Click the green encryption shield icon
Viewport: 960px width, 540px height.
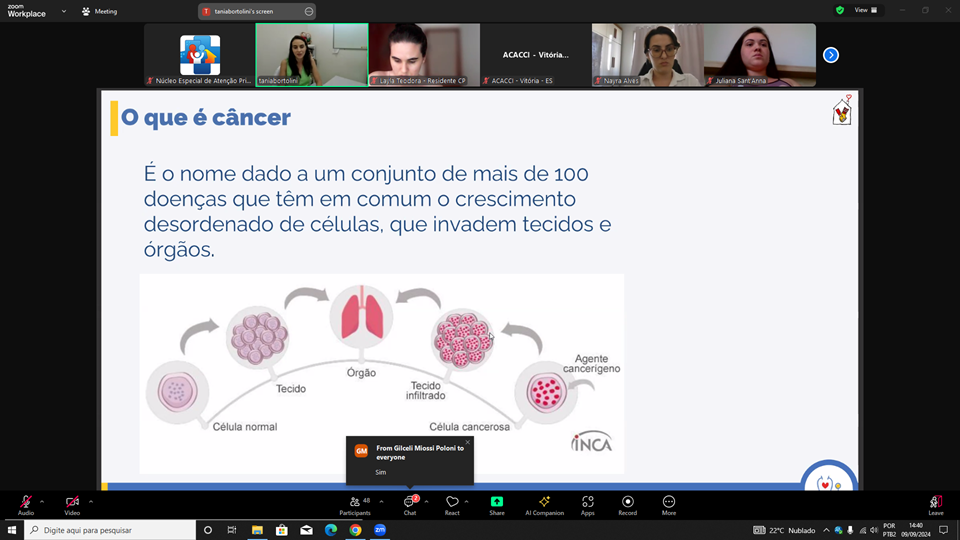pos(840,10)
